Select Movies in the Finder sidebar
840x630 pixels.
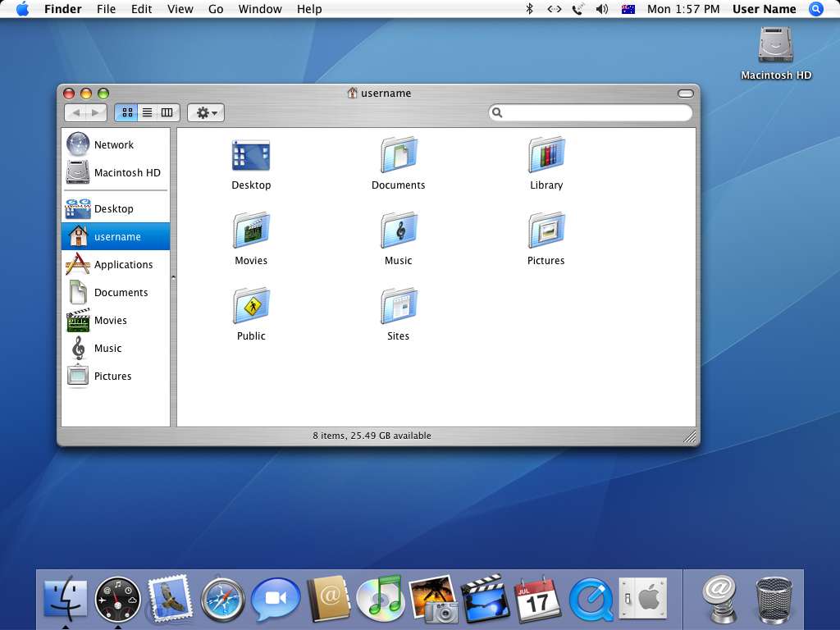pos(116,321)
